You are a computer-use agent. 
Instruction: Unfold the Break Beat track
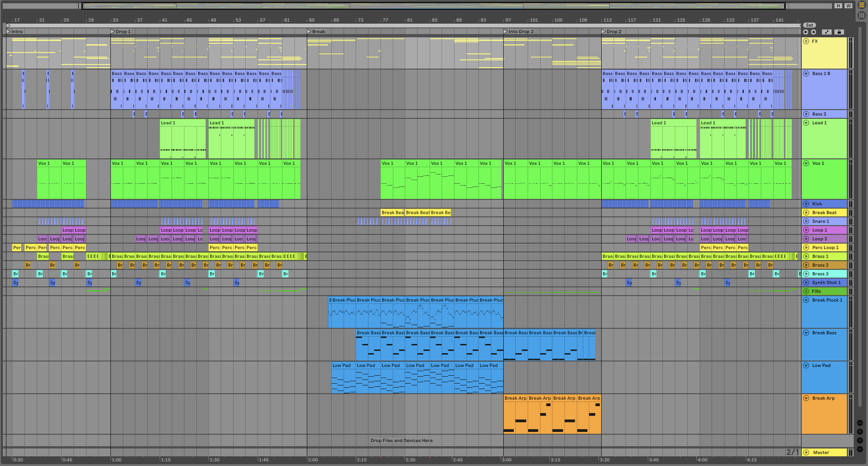pos(806,213)
